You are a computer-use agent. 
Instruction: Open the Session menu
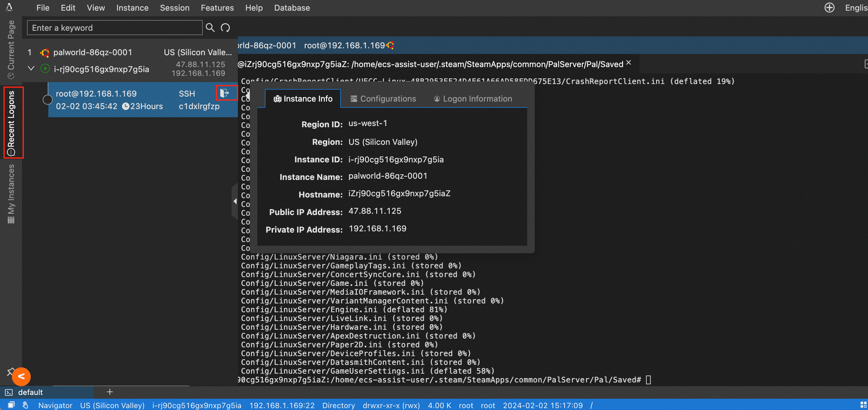[x=174, y=8]
